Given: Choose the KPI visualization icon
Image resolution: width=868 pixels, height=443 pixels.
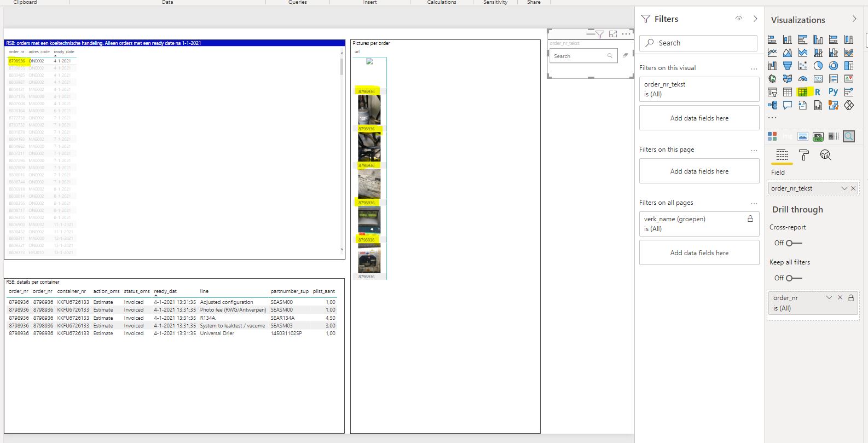Looking at the screenshot, I should [849, 79].
